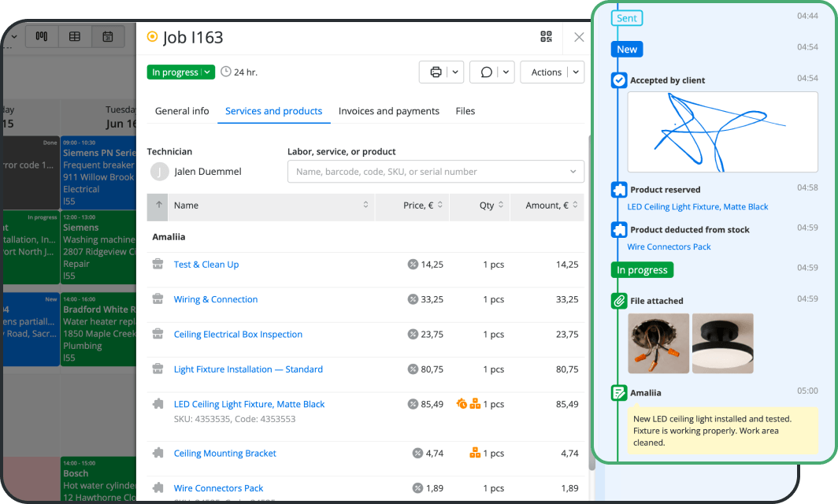The height and width of the screenshot is (504, 838).
Task: Click briefcase icon beside Ceiling Electrical Box Inspection
Action: (158, 334)
